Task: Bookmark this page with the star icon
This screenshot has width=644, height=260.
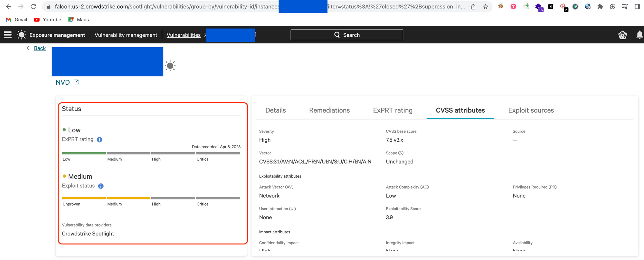Action: click(486, 6)
